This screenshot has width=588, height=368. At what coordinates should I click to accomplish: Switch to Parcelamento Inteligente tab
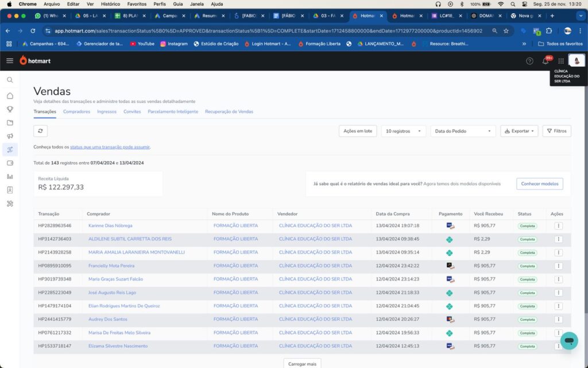point(173,112)
